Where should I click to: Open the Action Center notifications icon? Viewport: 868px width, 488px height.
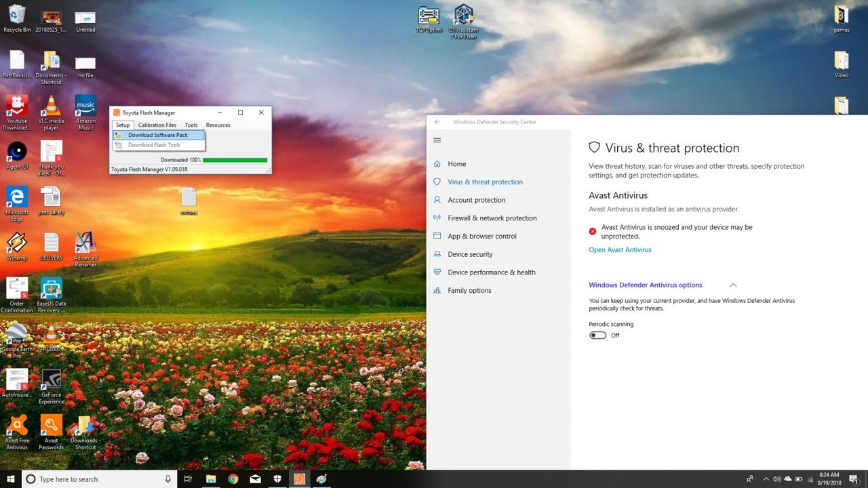(x=853, y=479)
